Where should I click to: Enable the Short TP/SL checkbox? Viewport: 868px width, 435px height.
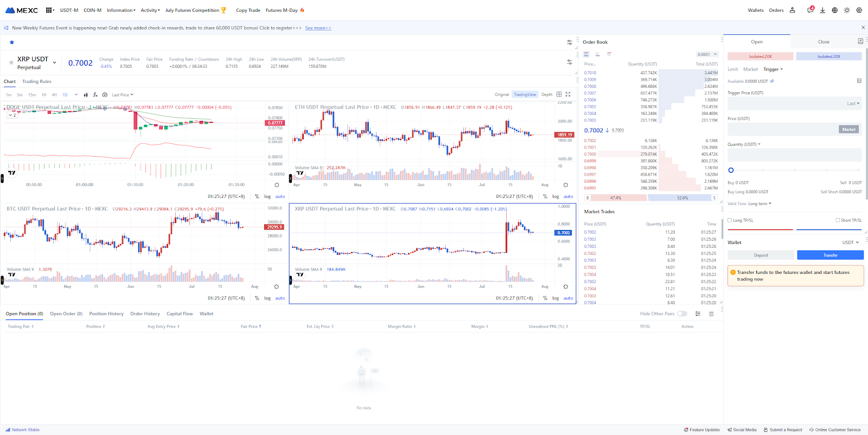[x=838, y=220]
